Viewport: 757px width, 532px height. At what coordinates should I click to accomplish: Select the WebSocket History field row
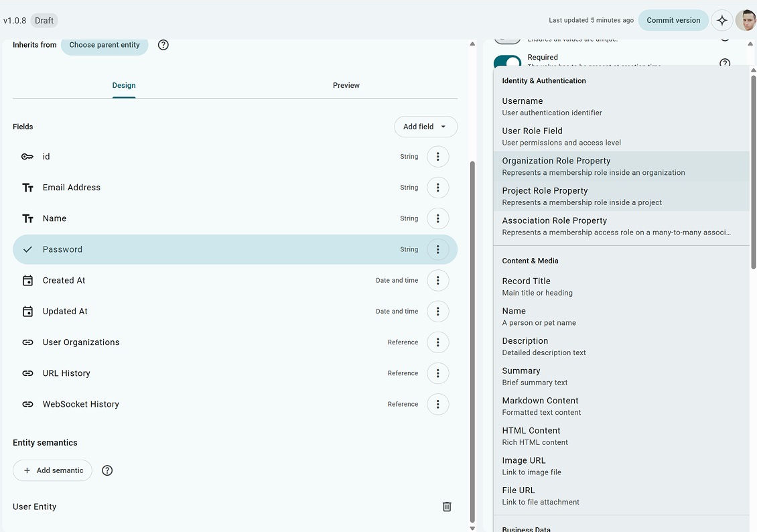coord(235,404)
